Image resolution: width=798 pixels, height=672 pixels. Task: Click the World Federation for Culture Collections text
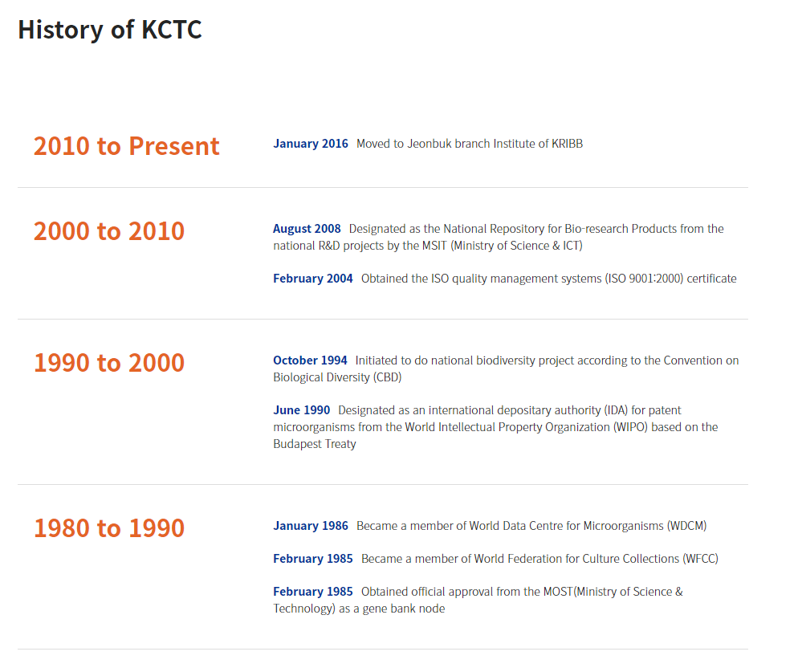(539, 559)
